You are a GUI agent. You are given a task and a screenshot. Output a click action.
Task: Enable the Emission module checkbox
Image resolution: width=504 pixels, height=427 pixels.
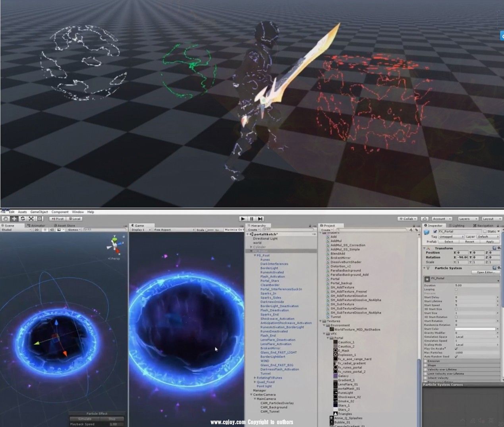point(425,361)
